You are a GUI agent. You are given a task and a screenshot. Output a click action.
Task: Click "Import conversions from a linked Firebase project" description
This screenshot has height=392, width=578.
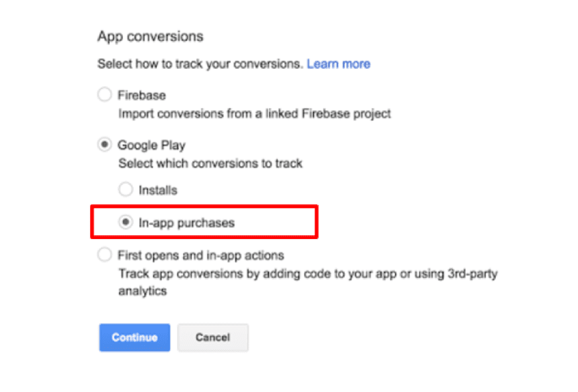click(255, 114)
